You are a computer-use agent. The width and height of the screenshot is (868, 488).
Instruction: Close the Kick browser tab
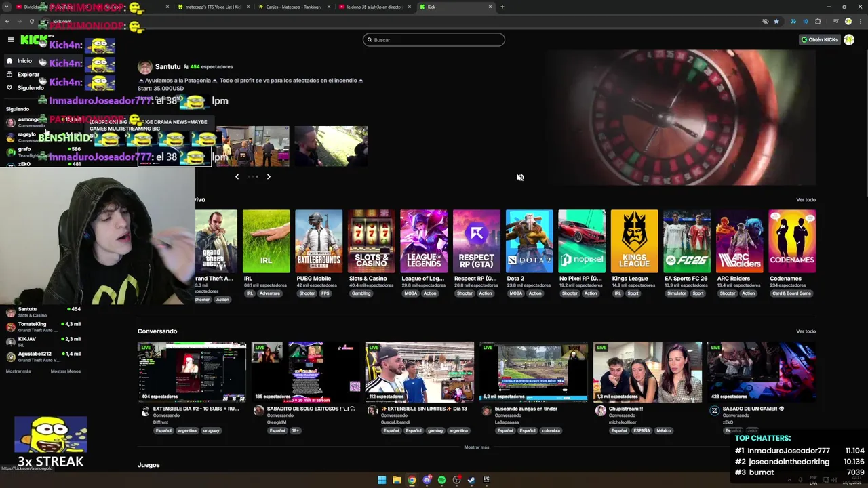(490, 7)
